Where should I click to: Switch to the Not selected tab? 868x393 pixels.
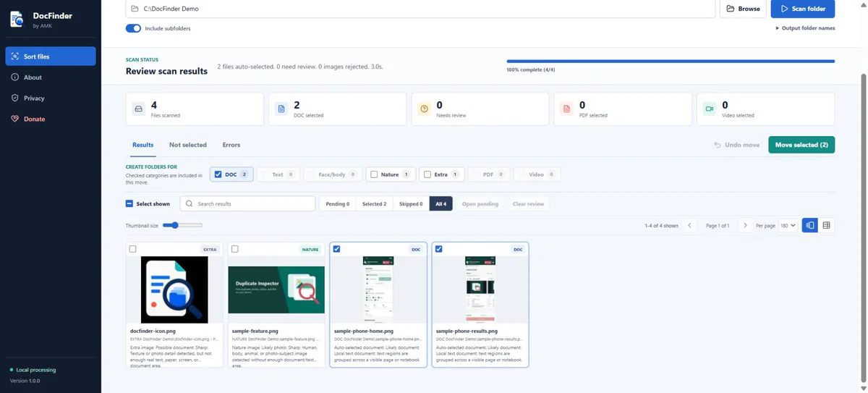188,145
